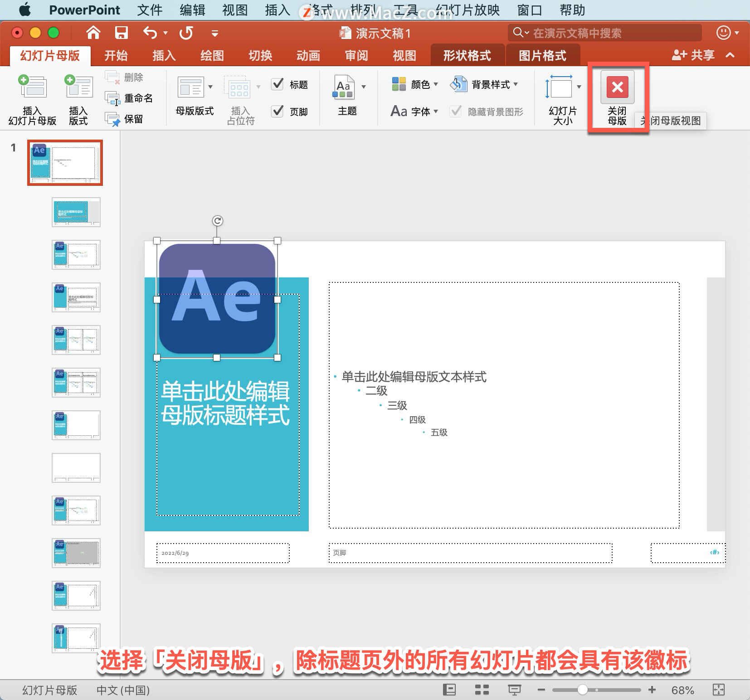Image resolution: width=750 pixels, height=700 pixels.
Task: Toggle the Title checkbox
Action: tap(278, 84)
